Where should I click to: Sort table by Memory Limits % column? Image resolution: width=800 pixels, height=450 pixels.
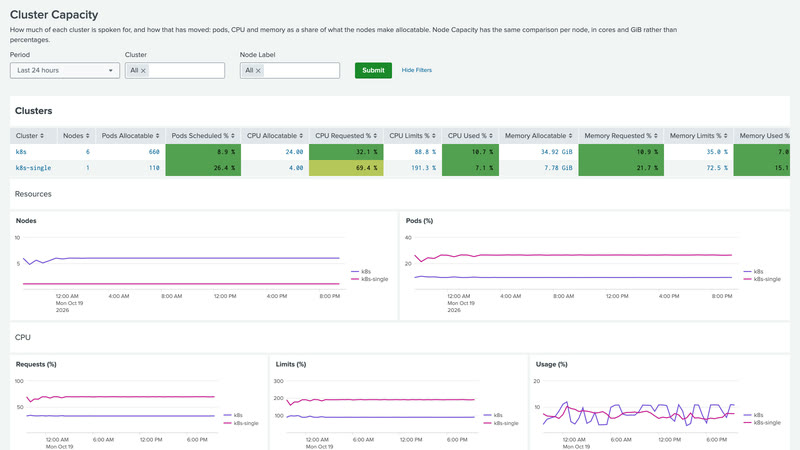pyautogui.click(x=698, y=136)
